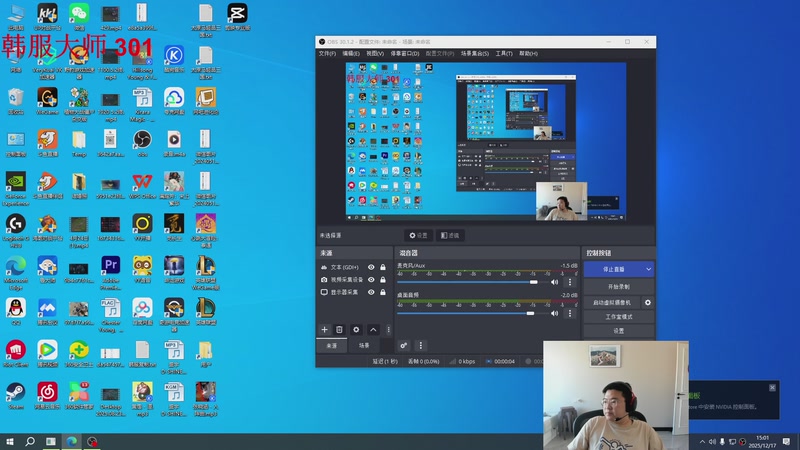
Task: Toggle visibility of 视频采集设备 source
Action: 371,280
